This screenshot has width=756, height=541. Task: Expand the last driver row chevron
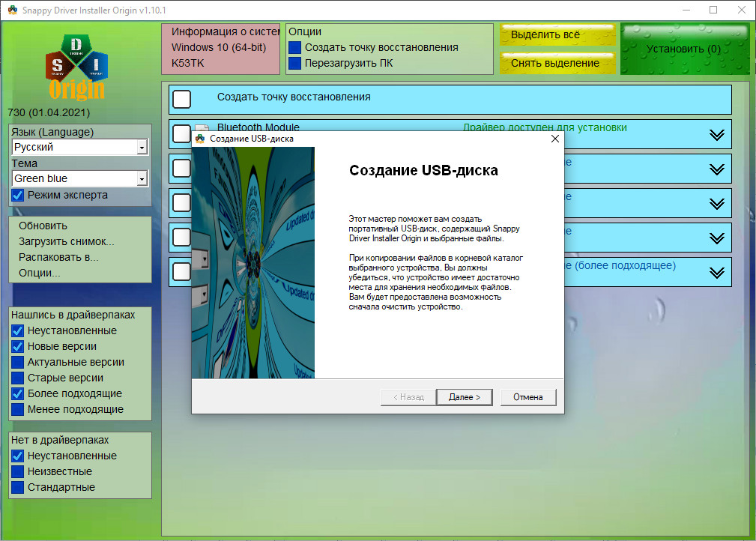[x=716, y=272]
